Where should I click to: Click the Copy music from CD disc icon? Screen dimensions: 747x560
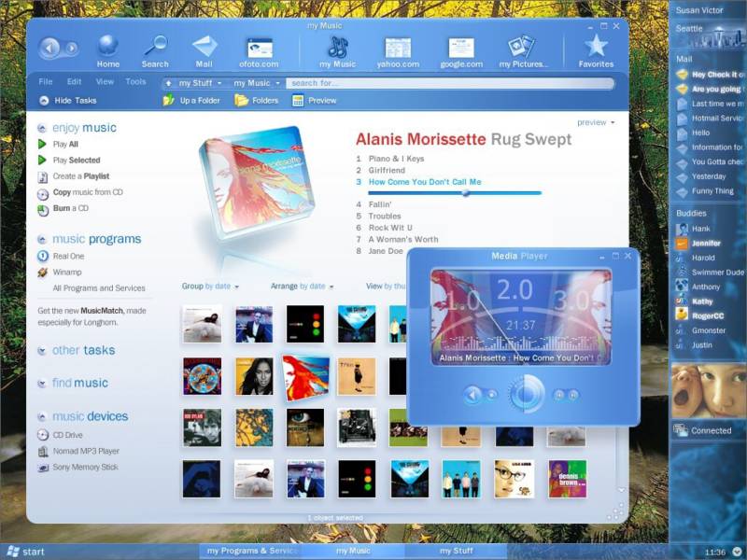tap(43, 194)
